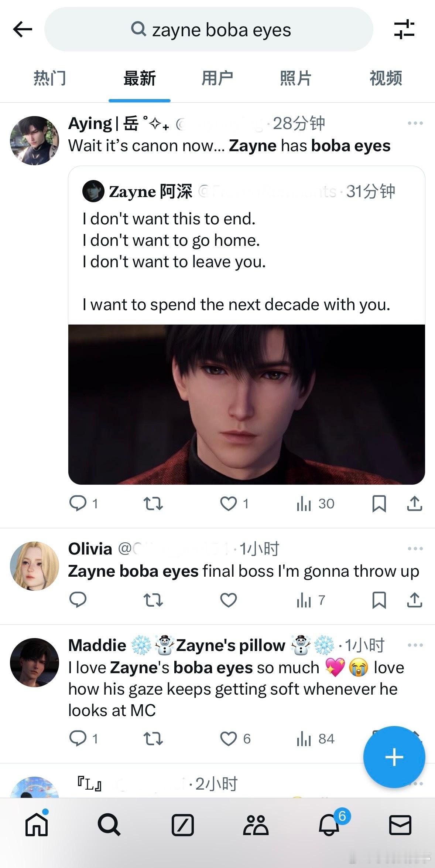Like Maddie's tweet with 6 likes
435x868 pixels.
click(x=229, y=739)
